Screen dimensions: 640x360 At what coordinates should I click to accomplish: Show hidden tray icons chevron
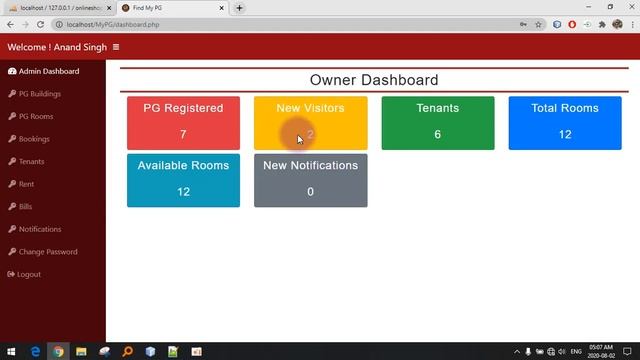tap(517, 351)
